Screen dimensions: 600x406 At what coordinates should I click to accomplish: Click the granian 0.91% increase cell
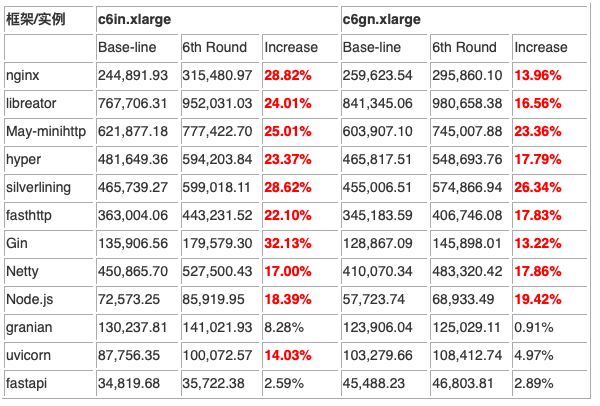533,327
